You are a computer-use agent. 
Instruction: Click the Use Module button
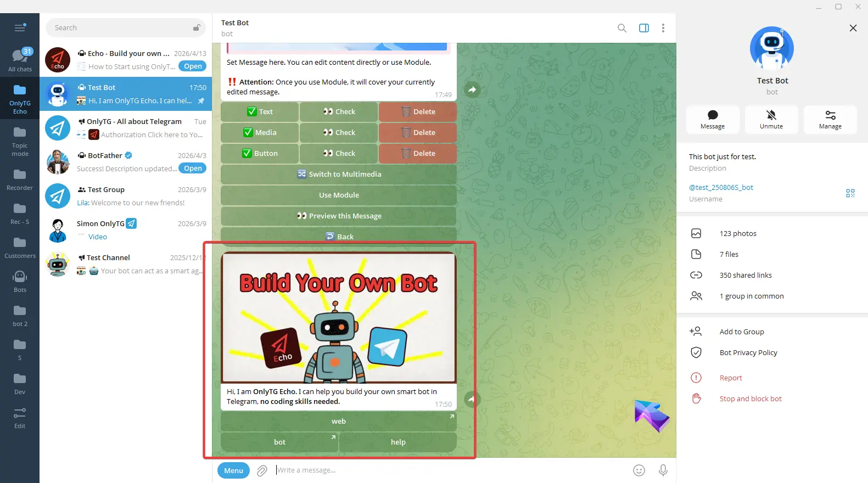338,195
